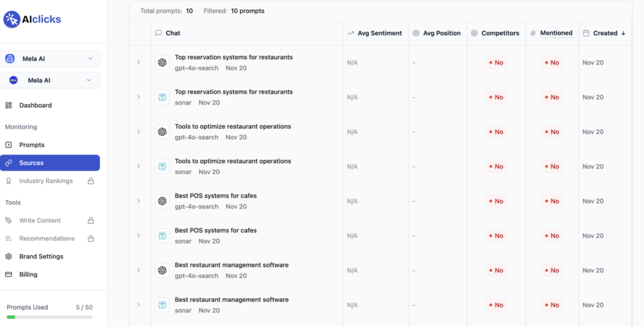
Task: Click the target icon beside Avg Position
Action: click(x=416, y=33)
